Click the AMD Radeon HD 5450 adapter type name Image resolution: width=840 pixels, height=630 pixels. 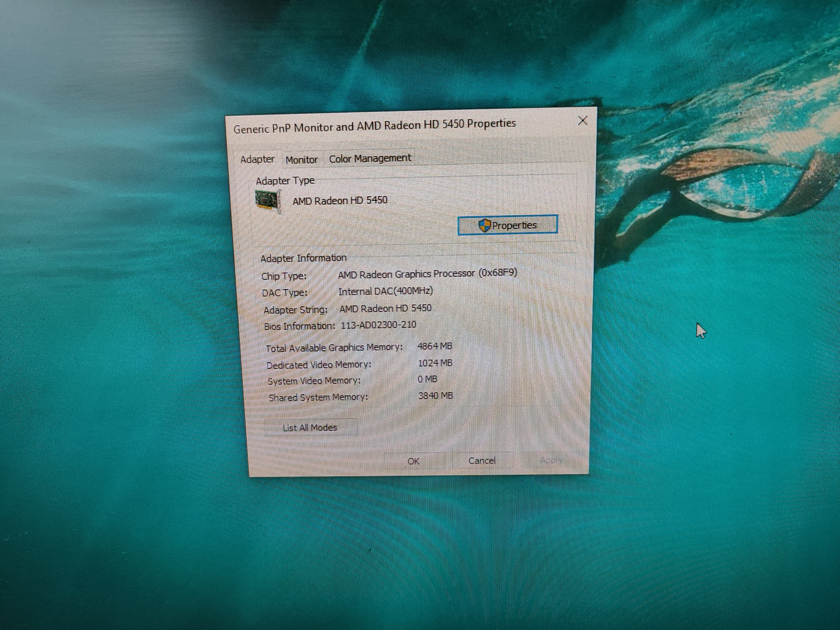pos(340,200)
